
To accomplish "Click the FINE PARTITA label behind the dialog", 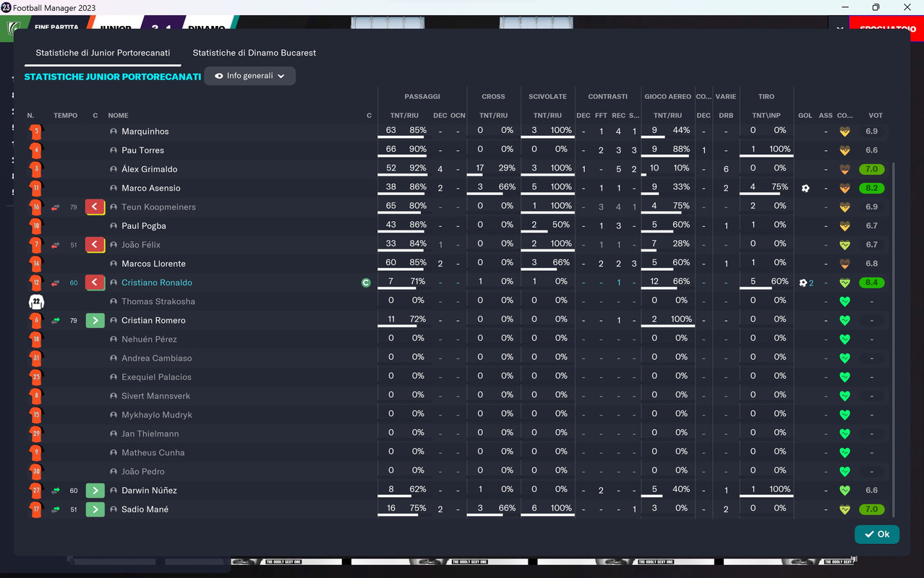I will [56, 27].
